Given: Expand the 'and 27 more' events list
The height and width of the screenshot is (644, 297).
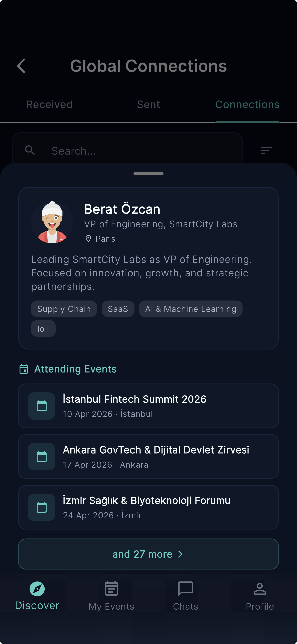Looking at the screenshot, I should [x=148, y=554].
